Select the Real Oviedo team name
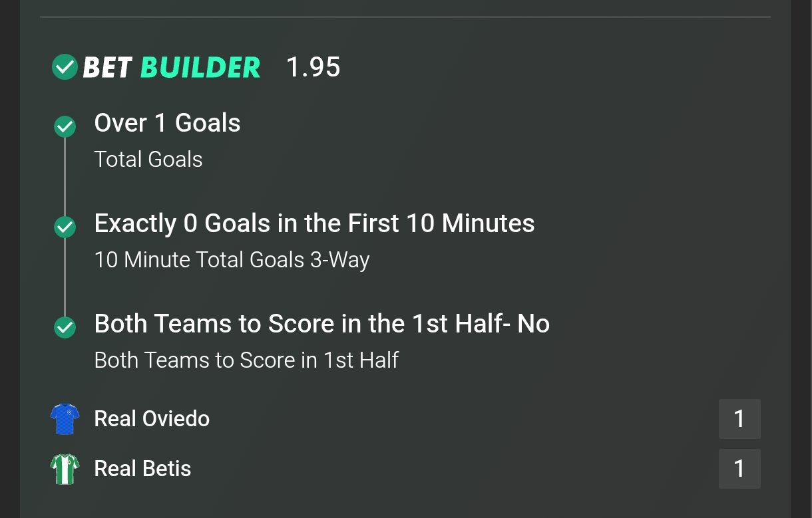Viewport: 812px width, 518px height. (152, 419)
